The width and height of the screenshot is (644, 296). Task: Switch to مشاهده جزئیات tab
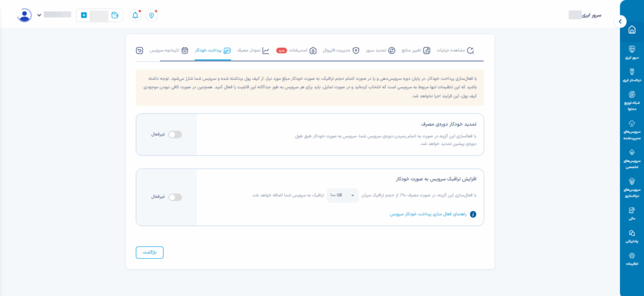click(455, 50)
